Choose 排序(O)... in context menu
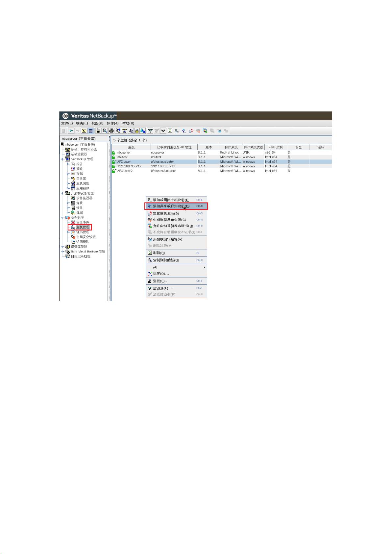392x554 pixels. tap(176, 274)
